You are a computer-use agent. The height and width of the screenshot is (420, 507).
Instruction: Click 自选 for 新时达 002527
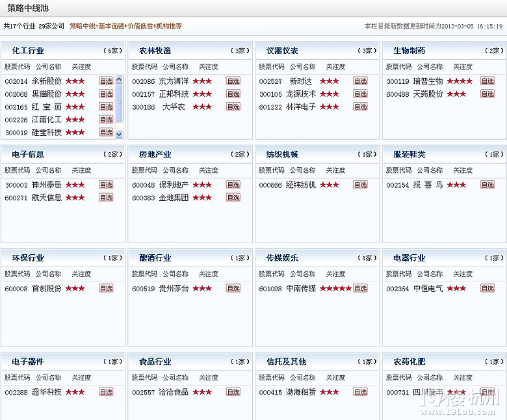point(360,81)
